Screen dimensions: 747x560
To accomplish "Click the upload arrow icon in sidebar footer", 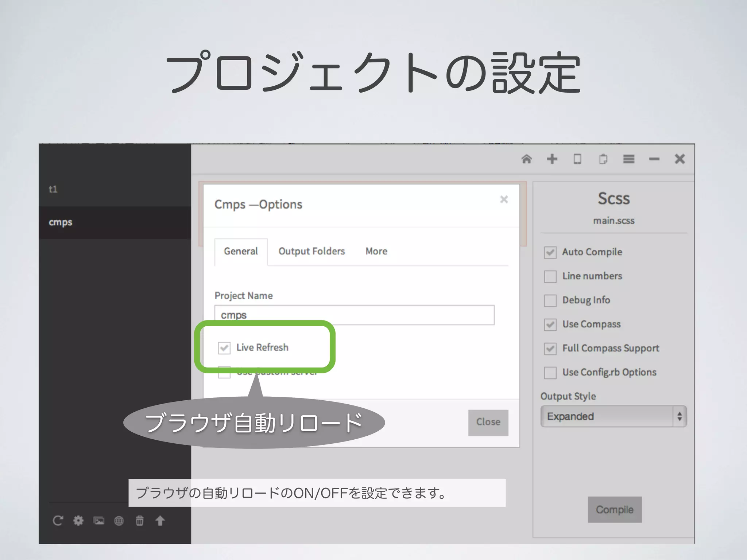I will click(x=160, y=521).
